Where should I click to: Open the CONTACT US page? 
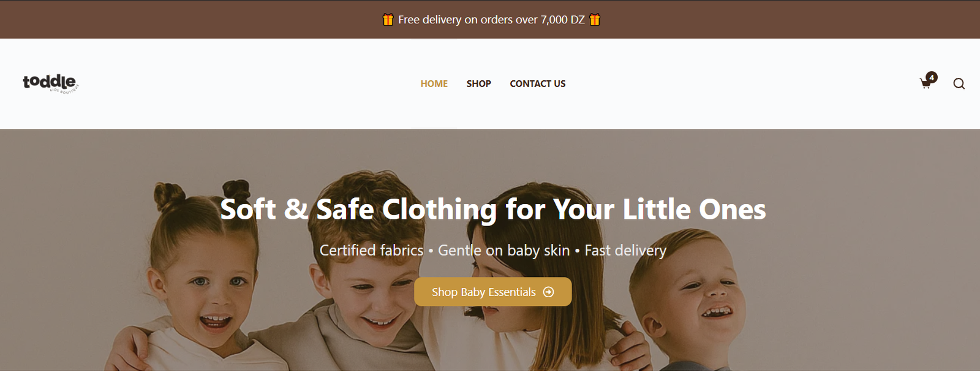pyautogui.click(x=538, y=84)
